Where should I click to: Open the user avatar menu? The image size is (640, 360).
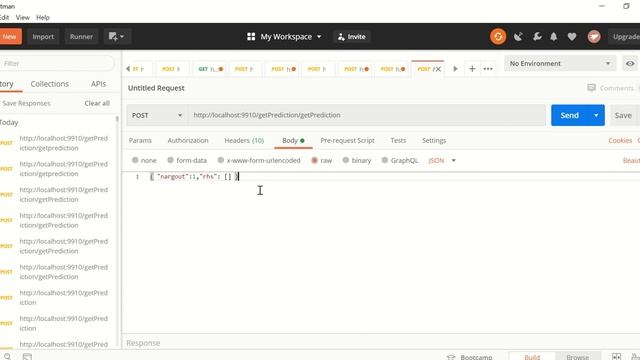(x=594, y=37)
